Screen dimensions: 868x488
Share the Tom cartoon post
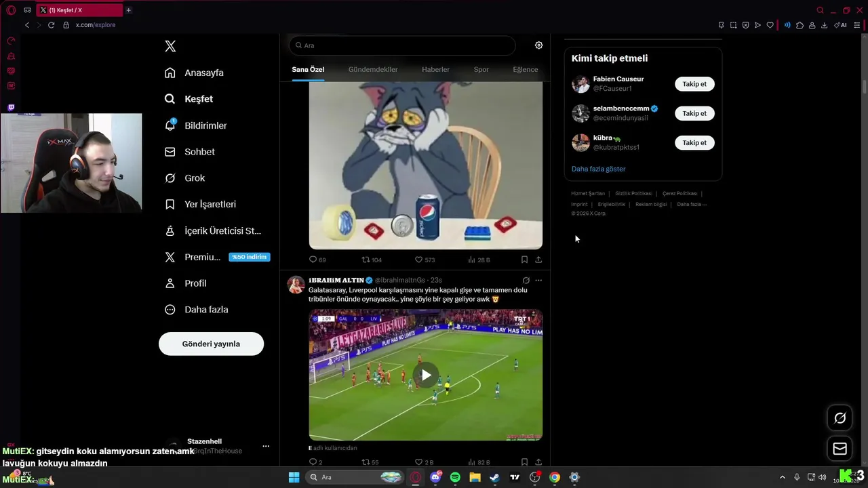(x=538, y=260)
